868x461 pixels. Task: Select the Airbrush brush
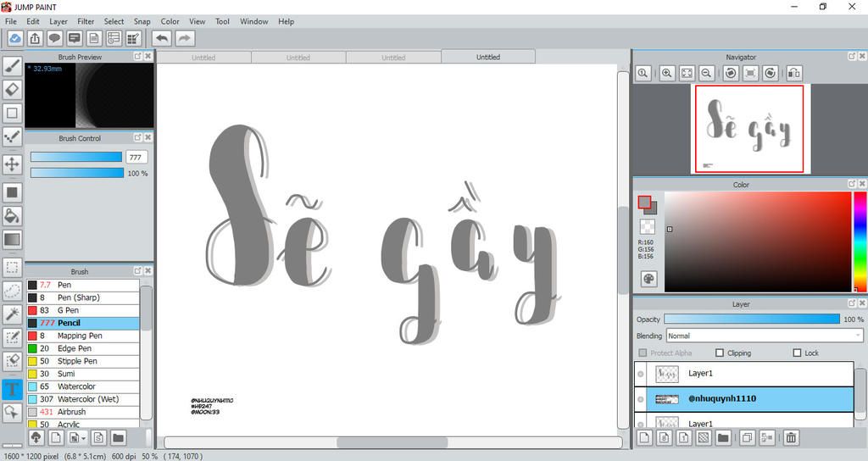pyautogui.click(x=83, y=412)
